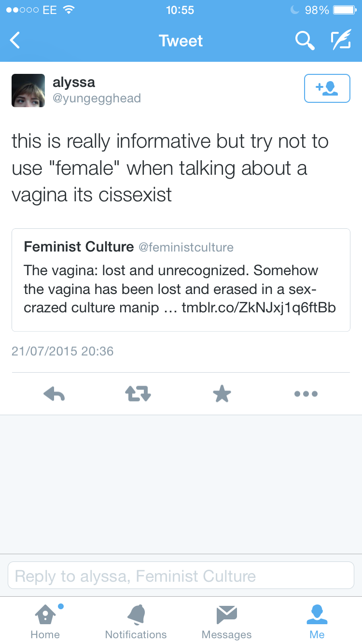Tap the @yungegghead handle
This screenshot has height=644, width=362.
[x=97, y=98]
